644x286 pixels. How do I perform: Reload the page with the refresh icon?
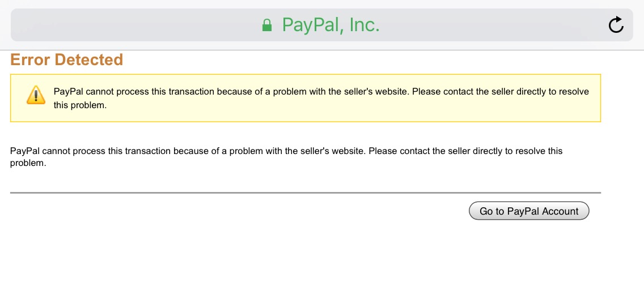tap(616, 25)
